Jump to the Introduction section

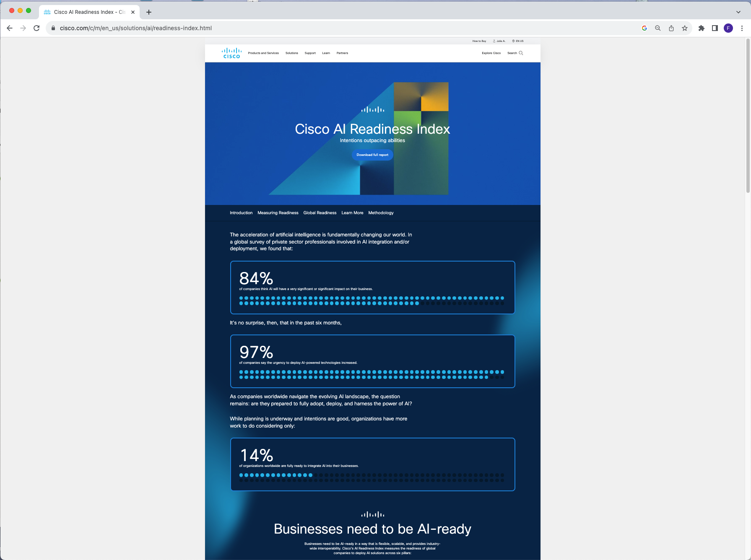pos(241,213)
